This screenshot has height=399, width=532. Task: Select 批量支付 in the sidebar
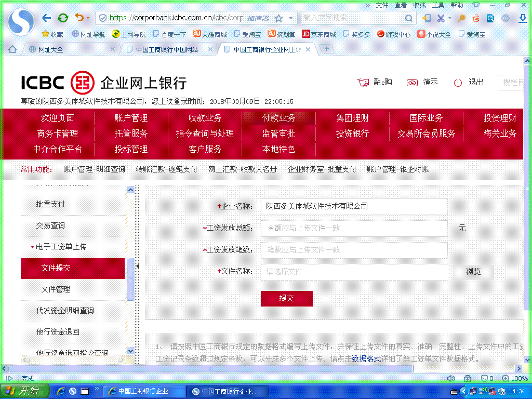[50, 204]
